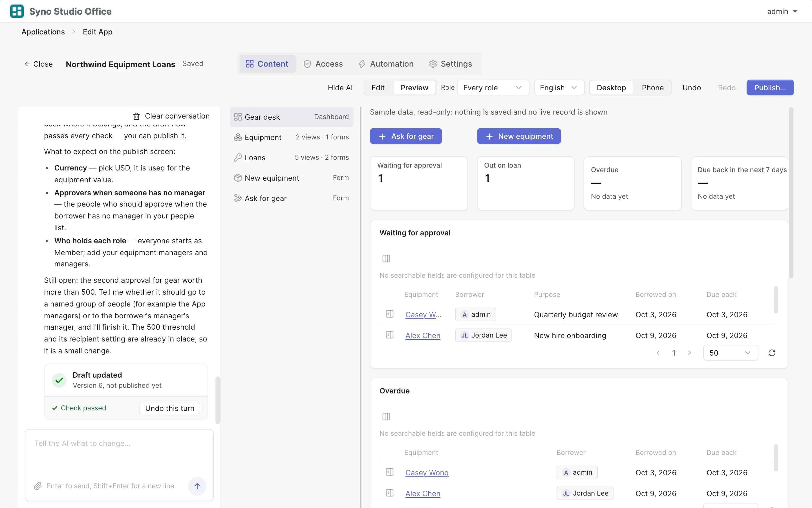The height and width of the screenshot is (508, 812).
Task: Select the New equipment form page
Action: [291, 178]
